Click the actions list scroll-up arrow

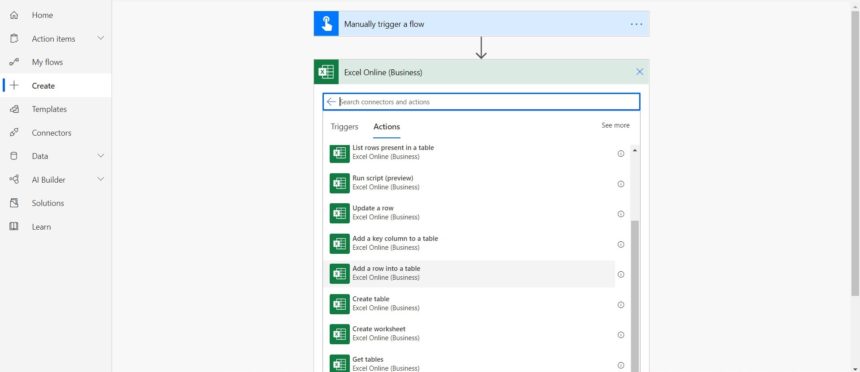point(635,150)
